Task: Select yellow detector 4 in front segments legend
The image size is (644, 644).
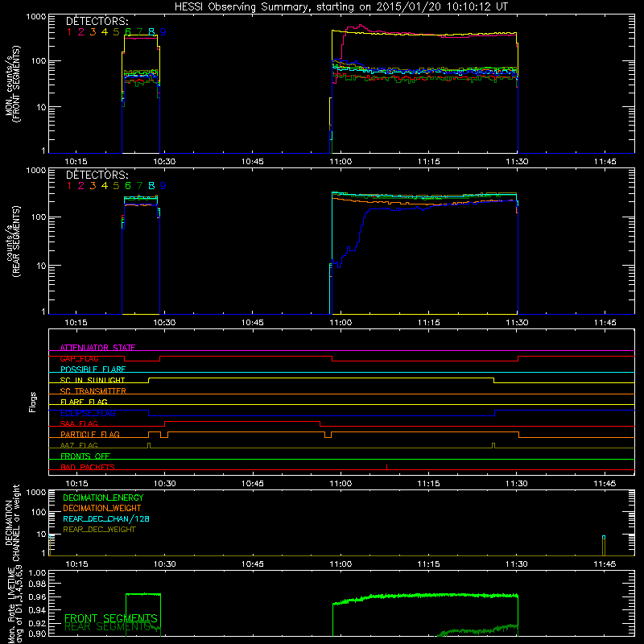Action: [105, 32]
